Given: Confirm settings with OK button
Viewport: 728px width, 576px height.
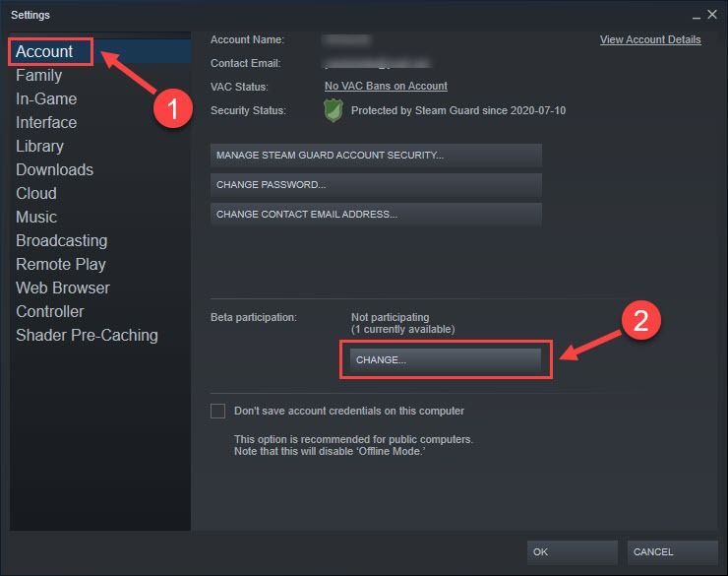Looking at the screenshot, I should [x=572, y=552].
